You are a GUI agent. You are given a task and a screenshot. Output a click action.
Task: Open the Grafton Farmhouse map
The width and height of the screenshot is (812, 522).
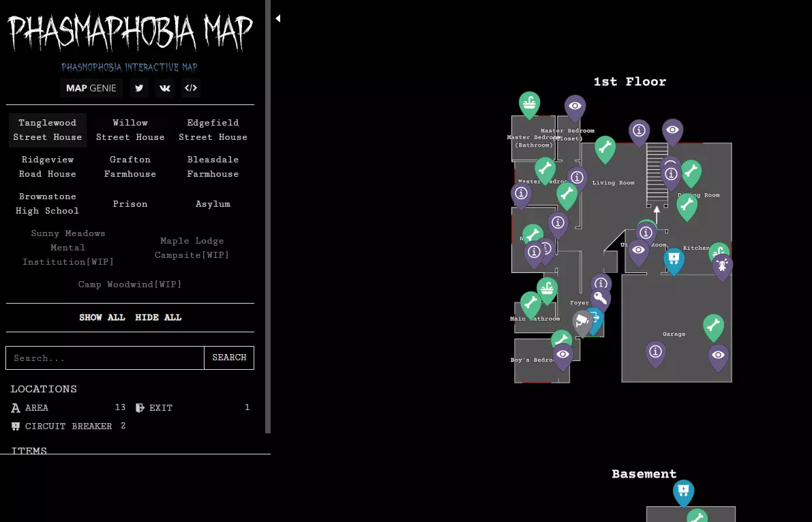[130, 167]
